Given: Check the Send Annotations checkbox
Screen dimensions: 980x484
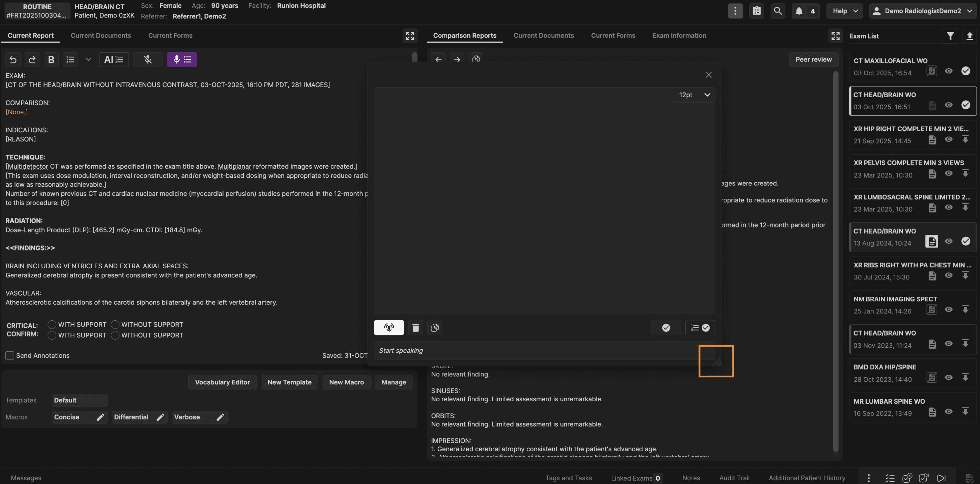Looking at the screenshot, I should pos(10,355).
